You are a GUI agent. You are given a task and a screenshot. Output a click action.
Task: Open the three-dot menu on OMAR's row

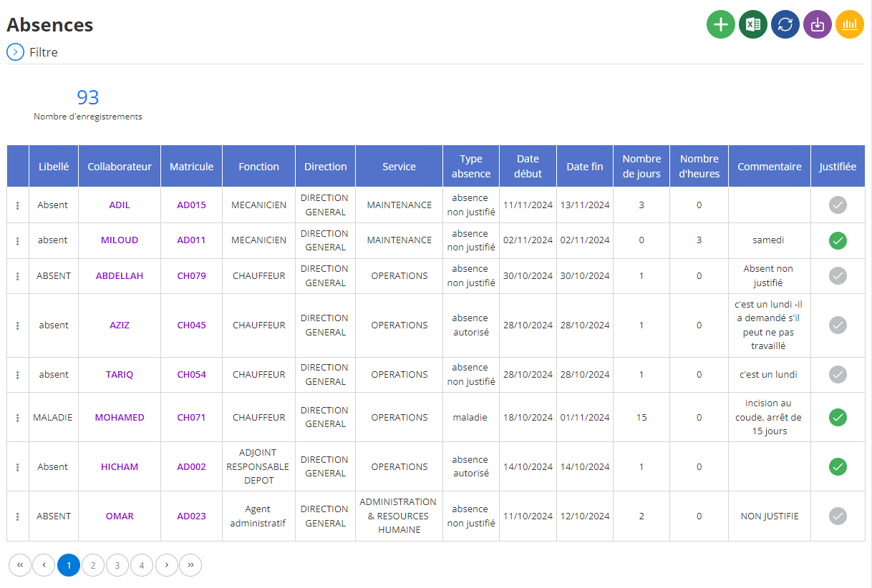point(17,516)
